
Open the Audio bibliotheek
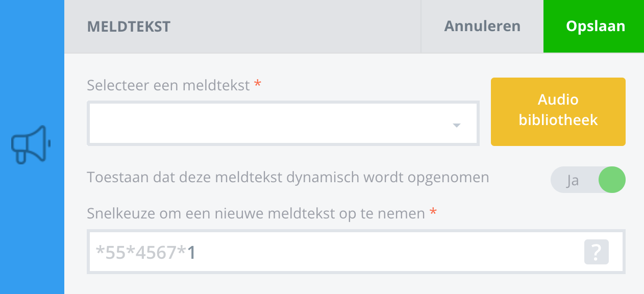[x=558, y=112]
